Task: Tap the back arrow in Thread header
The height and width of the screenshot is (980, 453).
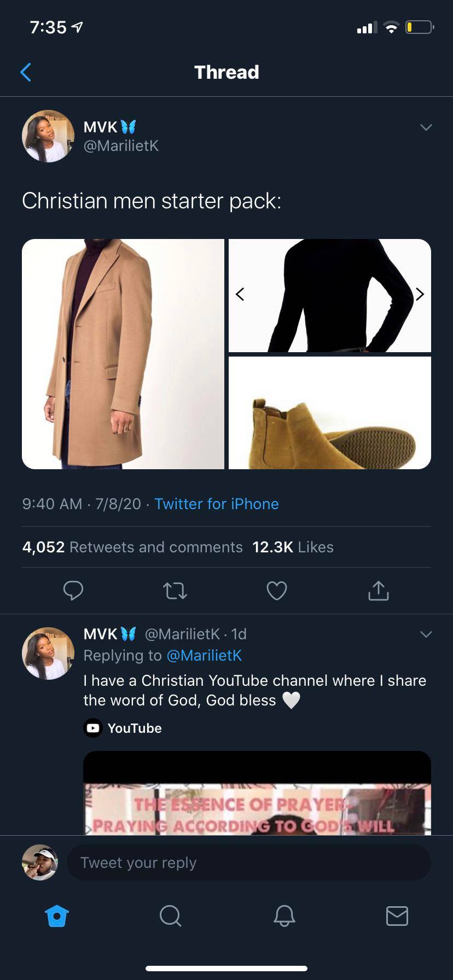Action: [26, 72]
